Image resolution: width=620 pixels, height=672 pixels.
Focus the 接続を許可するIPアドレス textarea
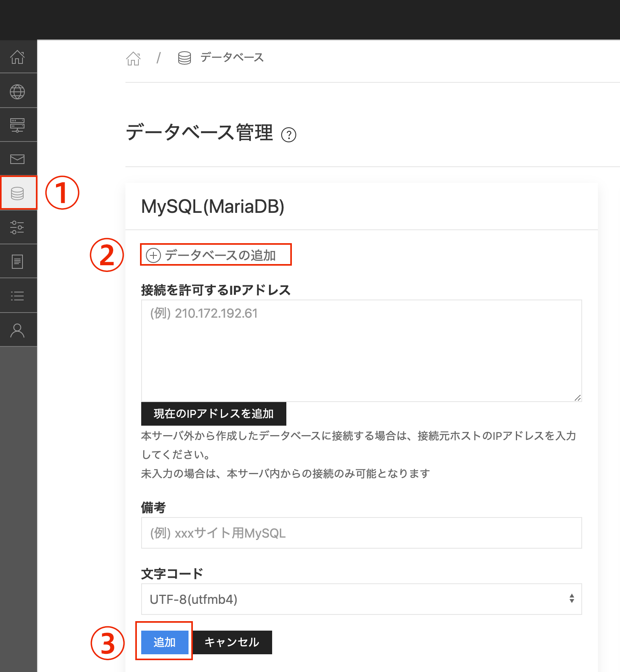pyautogui.click(x=362, y=351)
